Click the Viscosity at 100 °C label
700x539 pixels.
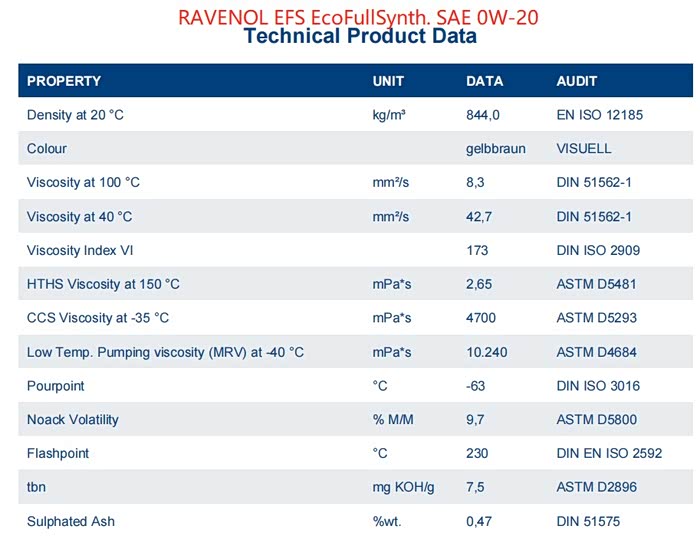coord(83,183)
